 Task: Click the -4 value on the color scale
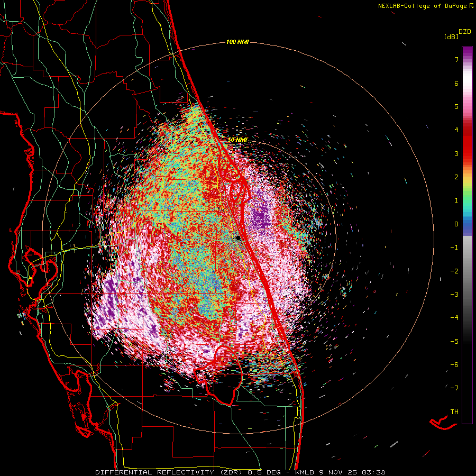(454, 318)
